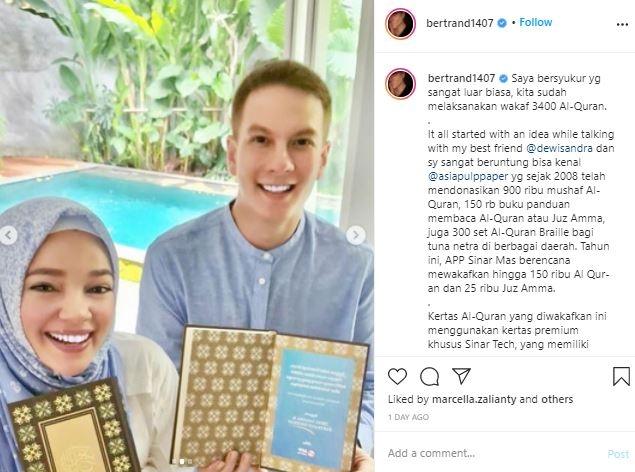Open bertrand1407 profile picture in header
This screenshot has width=635, height=472.
coord(401,24)
